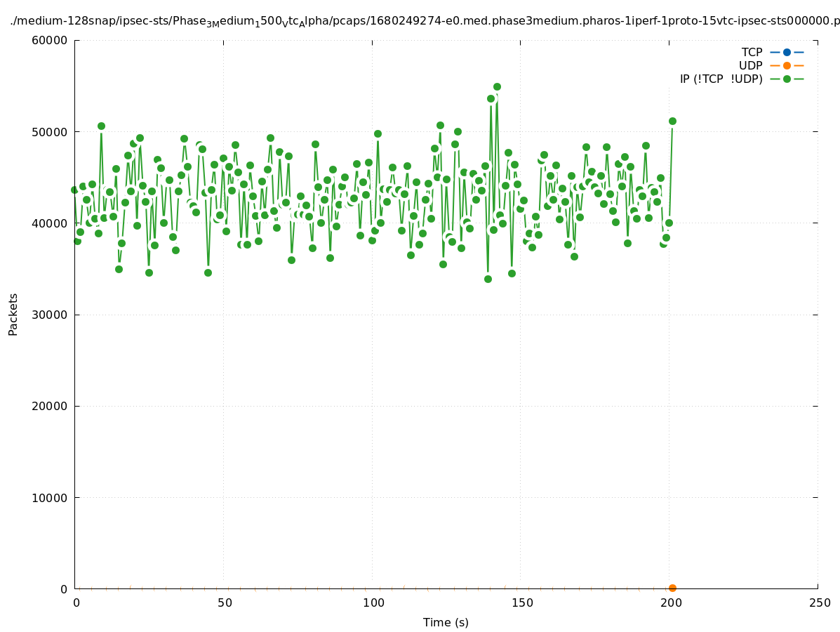This screenshot has width=840, height=632.
Task: Toggle the UDP series via its legend label
Action: tap(750, 65)
